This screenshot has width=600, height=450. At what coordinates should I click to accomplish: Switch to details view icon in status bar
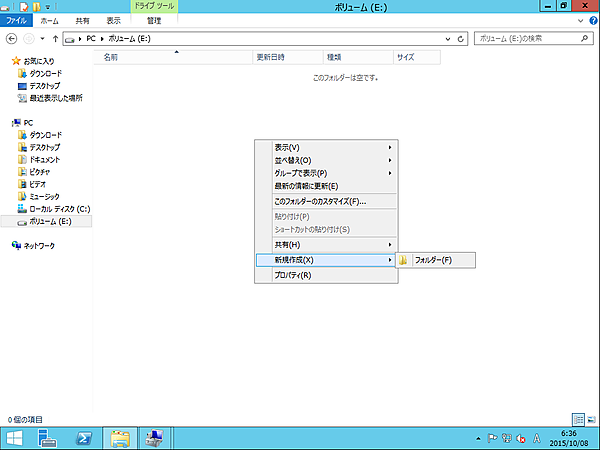point(578,420)
